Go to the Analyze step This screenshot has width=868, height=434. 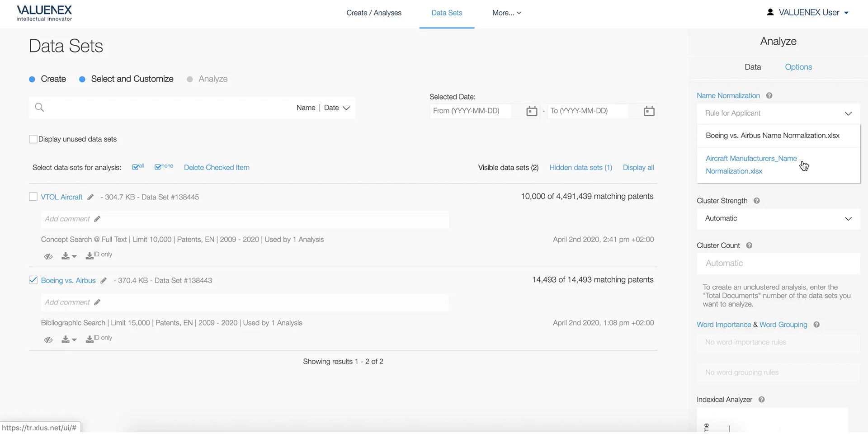(213, 79)
